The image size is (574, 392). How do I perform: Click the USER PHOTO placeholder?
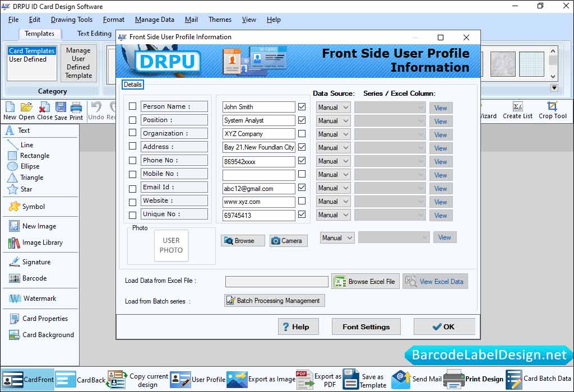172,245
